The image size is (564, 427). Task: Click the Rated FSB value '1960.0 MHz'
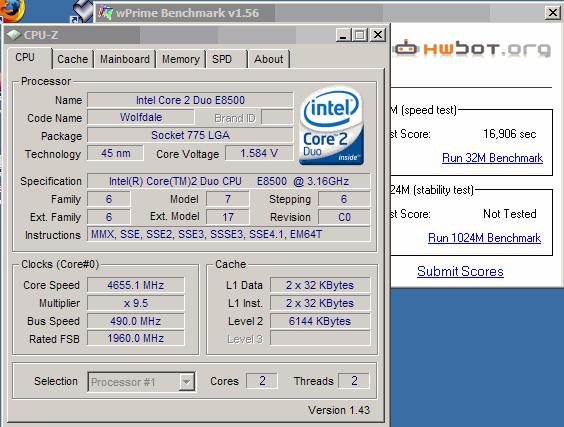(x=136, y=339)
